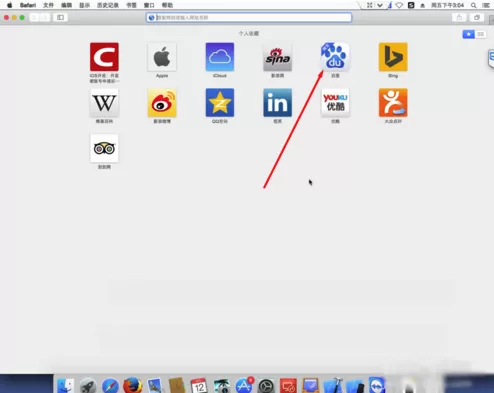Launch Firefox from the Dock
This screenshot has height=393, width=494.
132,386
